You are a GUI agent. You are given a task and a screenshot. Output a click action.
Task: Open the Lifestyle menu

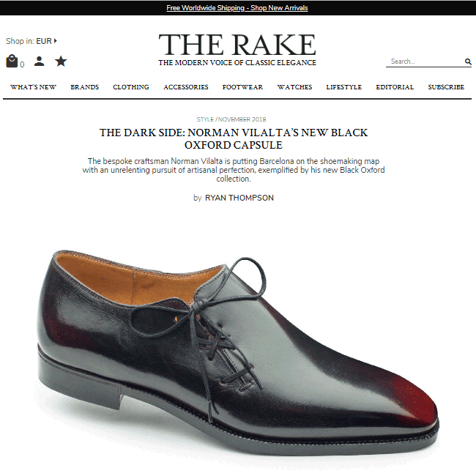click(x=344, y=87)
